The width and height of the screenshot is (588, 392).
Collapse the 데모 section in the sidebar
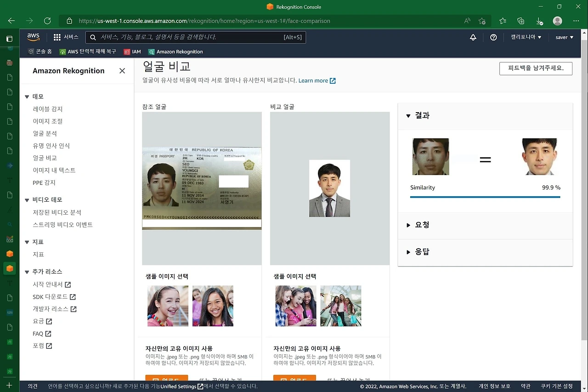pos(27,97)
